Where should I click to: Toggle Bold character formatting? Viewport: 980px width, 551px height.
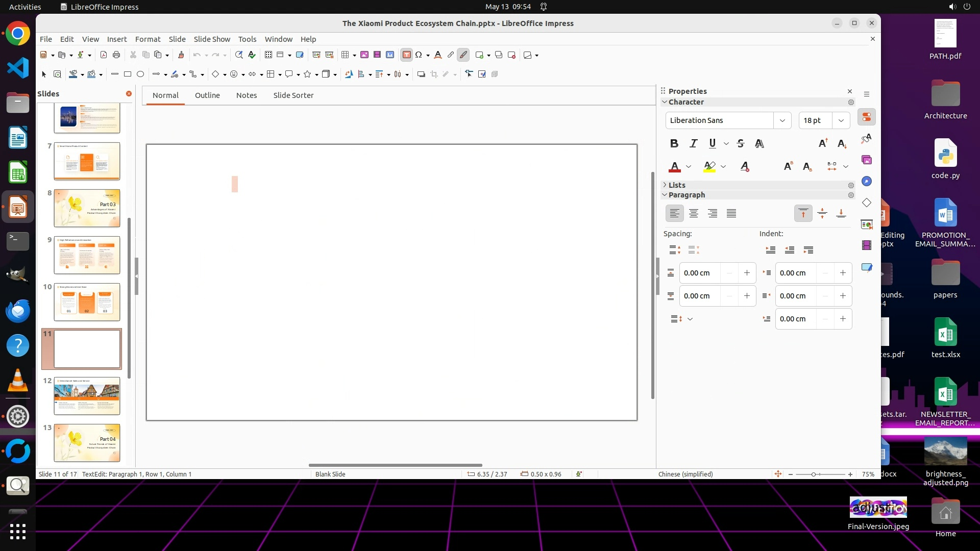(674, 143)
